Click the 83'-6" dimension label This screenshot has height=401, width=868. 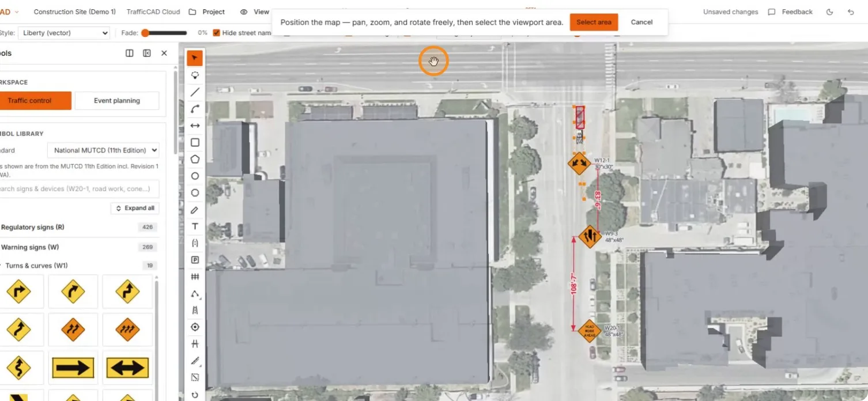coord(598,200)
